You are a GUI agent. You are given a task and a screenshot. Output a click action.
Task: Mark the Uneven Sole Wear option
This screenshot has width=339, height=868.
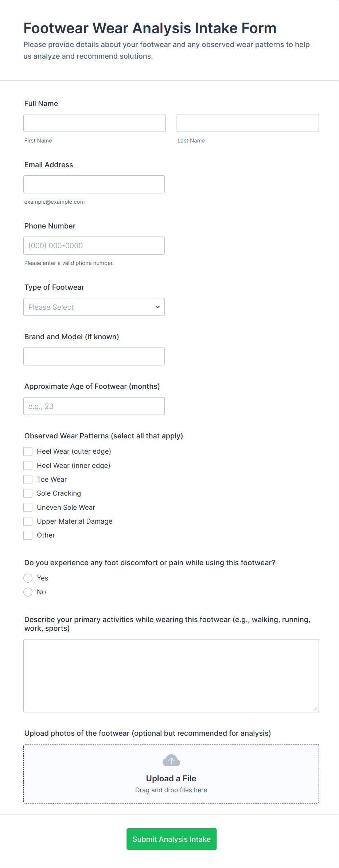[28, 507]
